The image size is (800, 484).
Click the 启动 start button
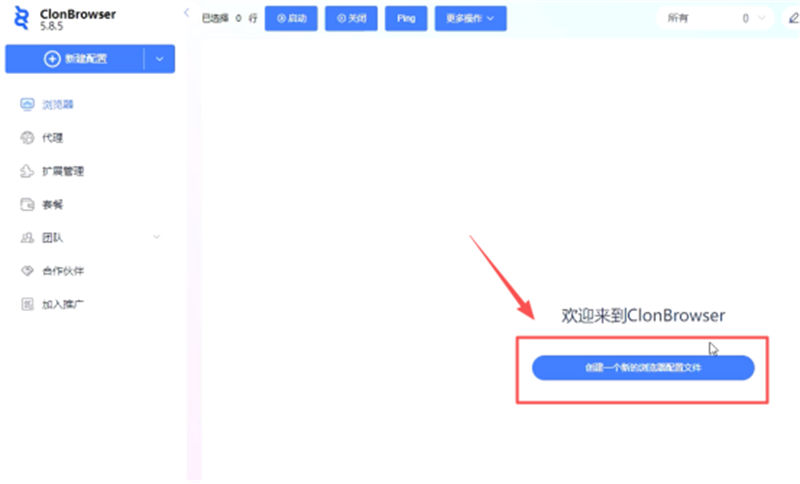click(x=291, y=18)
